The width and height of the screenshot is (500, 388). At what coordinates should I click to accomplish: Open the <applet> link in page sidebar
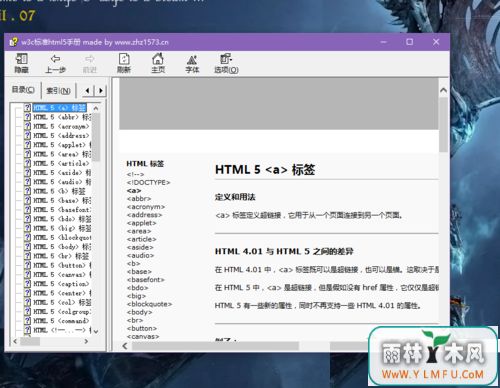(141, 223)
